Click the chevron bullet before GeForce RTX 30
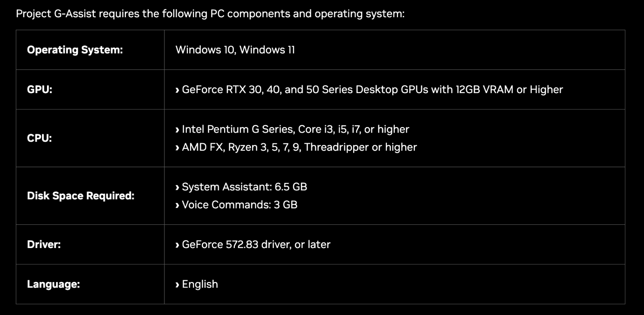This screenshot has height=315, width=644. click(177, 90)
